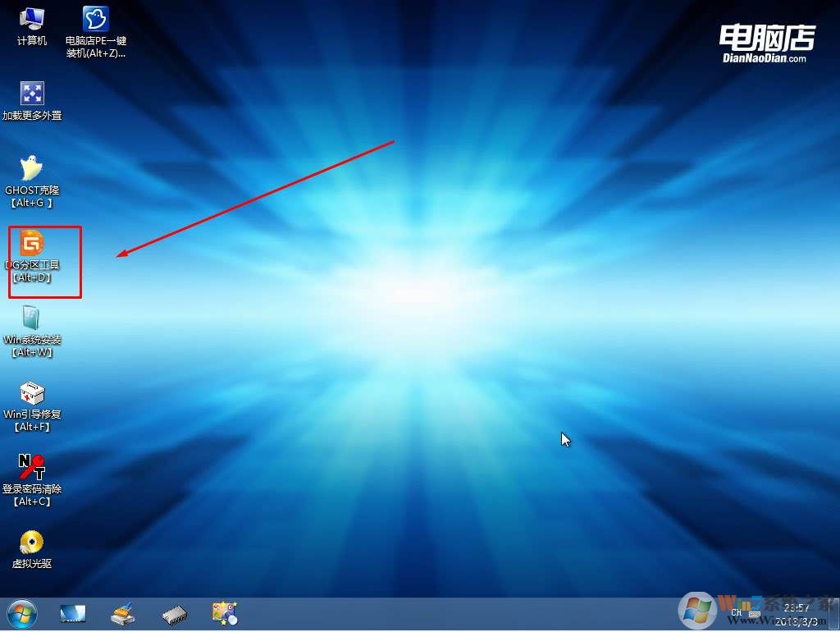Open the CH input language indicator
This screenshot has height=632, width=840.
(737, 613)
